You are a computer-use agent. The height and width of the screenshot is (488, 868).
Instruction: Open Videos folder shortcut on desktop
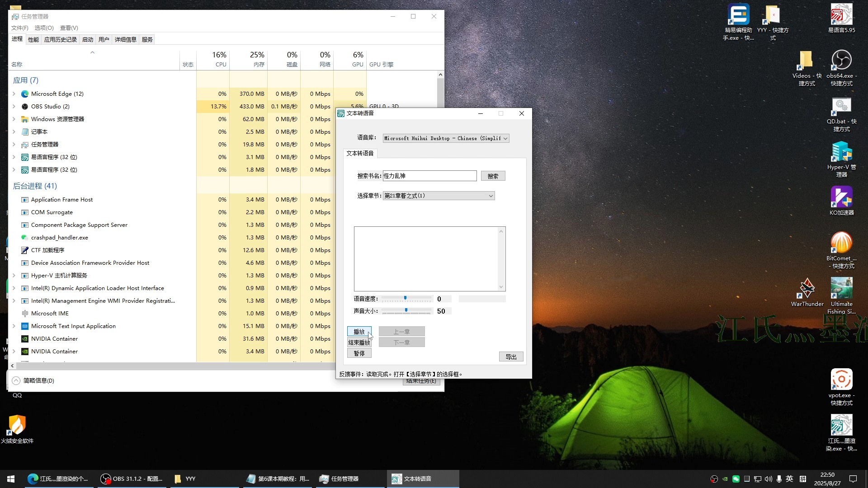click(x=807, y=68)
